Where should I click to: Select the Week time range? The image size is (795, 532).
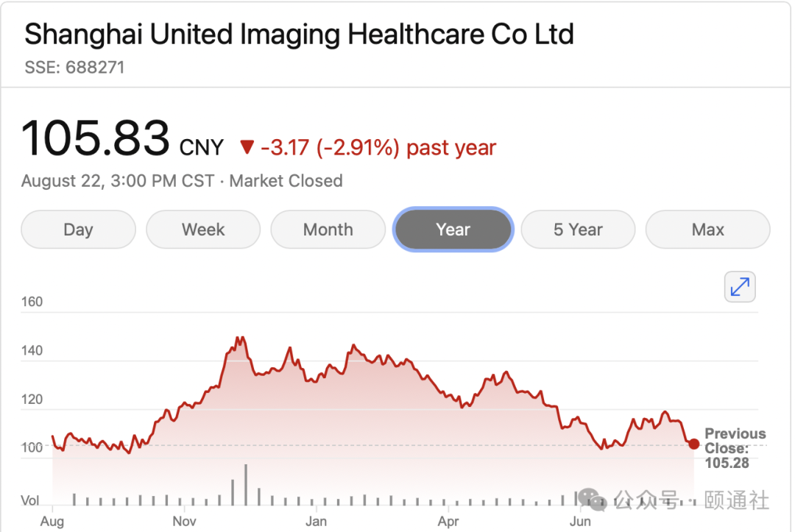pos(203,230)
